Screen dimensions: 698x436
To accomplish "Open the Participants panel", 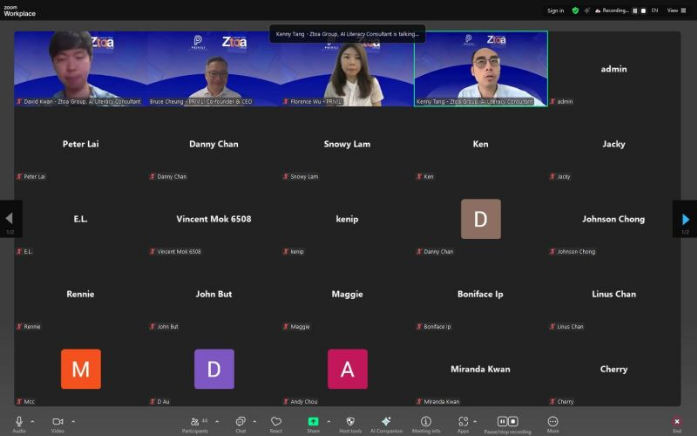I will point(192,422).
